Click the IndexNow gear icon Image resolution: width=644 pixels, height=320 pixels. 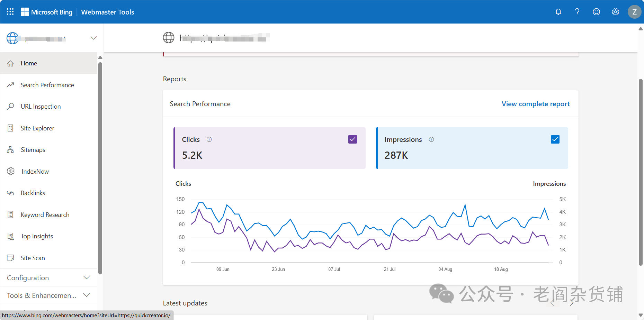11,171
